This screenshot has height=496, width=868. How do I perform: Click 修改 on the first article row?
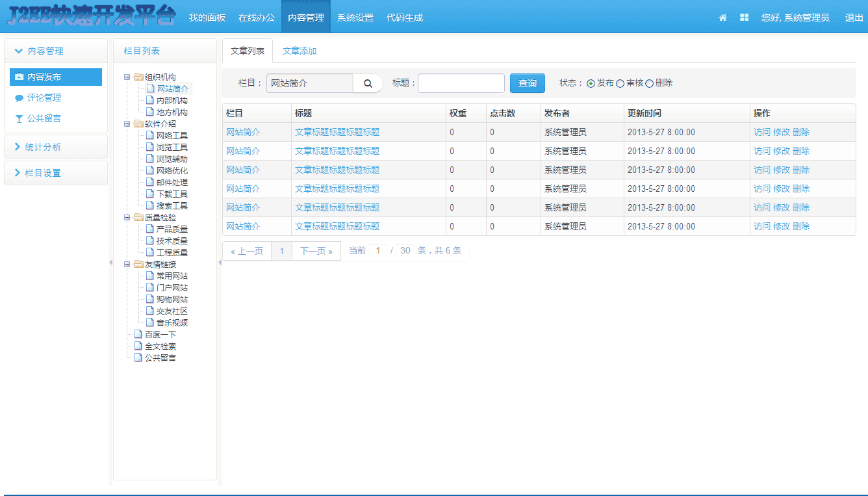[782, 131]
